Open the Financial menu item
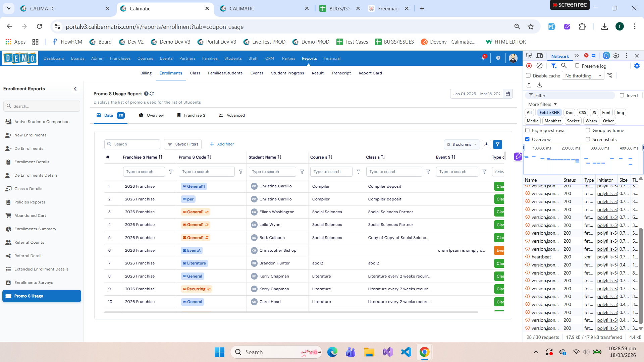Viewport: 644px width, 362px height. click(x=332, y=58)
